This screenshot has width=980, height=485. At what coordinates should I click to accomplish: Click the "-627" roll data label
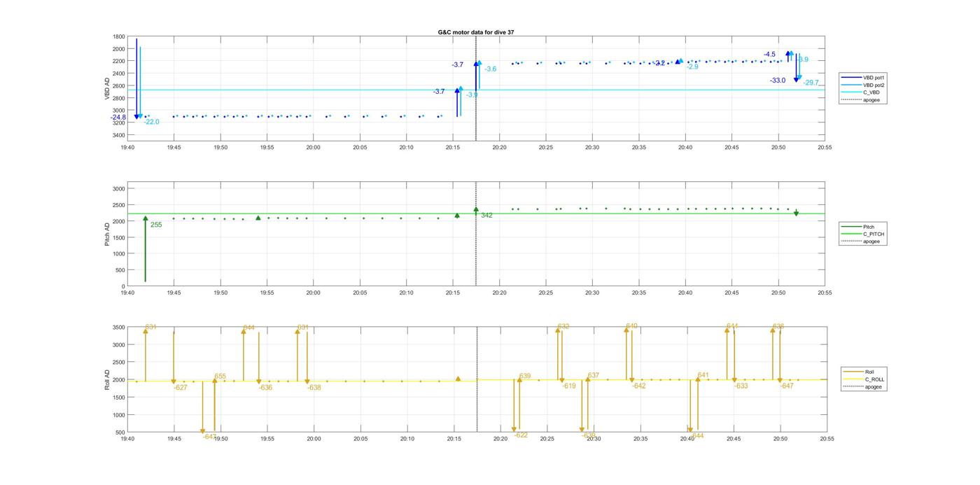pos(181,387)
